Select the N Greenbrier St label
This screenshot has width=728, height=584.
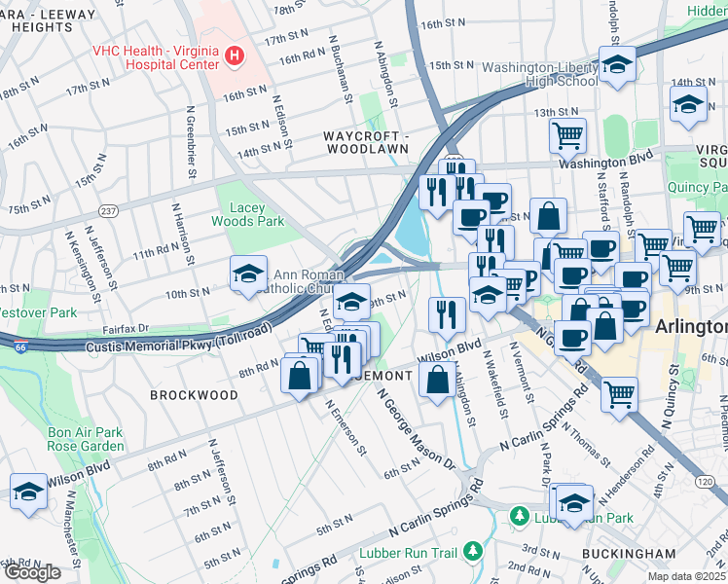[x=192, y=142]
